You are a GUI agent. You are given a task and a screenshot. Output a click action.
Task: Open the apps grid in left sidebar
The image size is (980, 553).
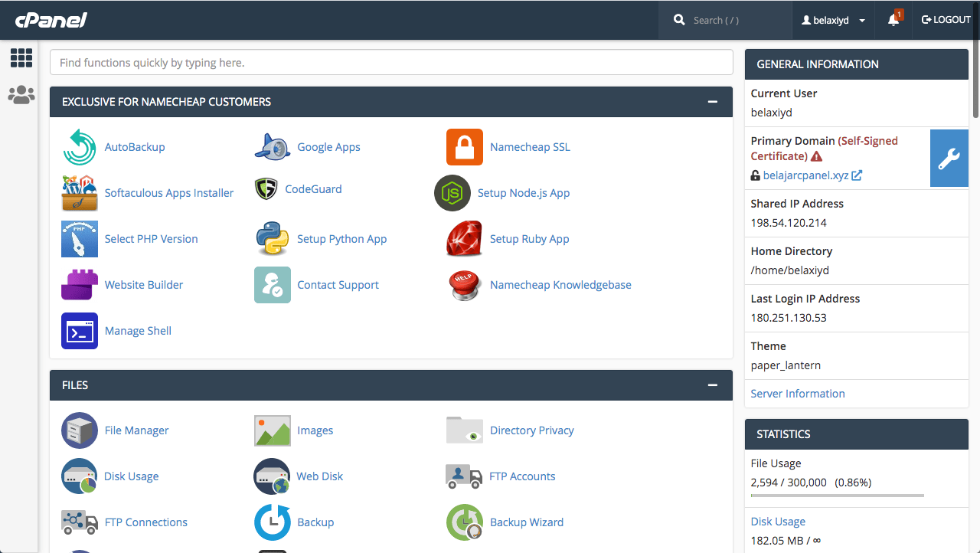21,57
